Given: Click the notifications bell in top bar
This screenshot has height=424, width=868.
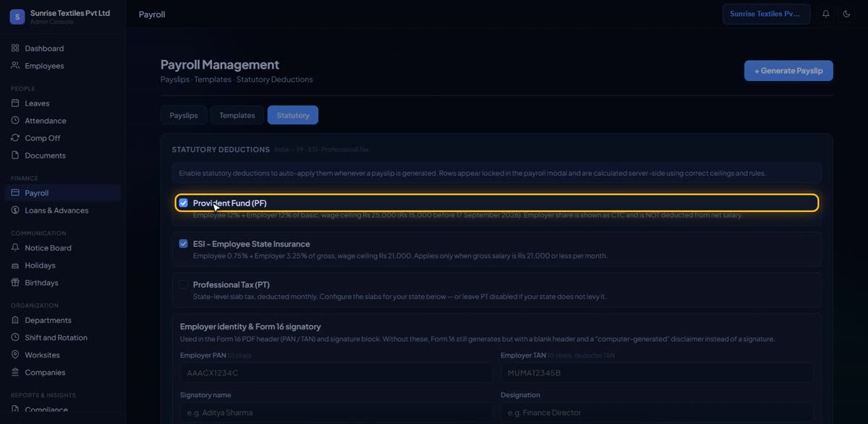Looking at the screenshot, I should pos(826,14).
